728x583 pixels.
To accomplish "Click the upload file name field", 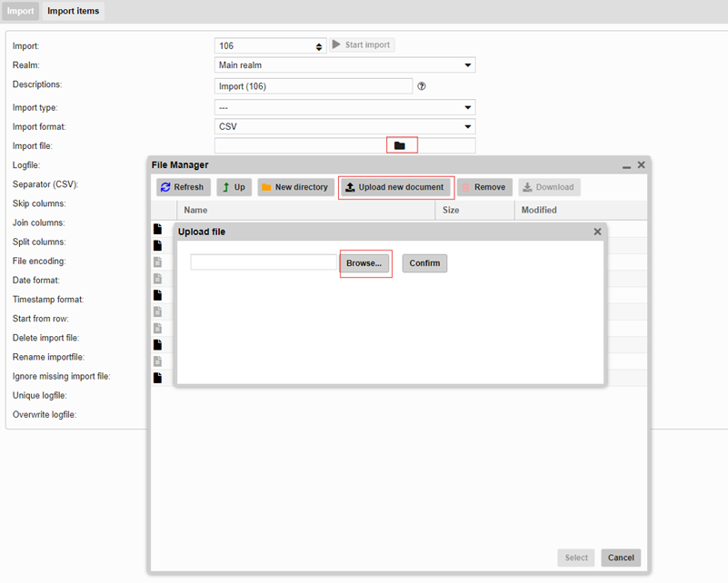I will (264, 262).
